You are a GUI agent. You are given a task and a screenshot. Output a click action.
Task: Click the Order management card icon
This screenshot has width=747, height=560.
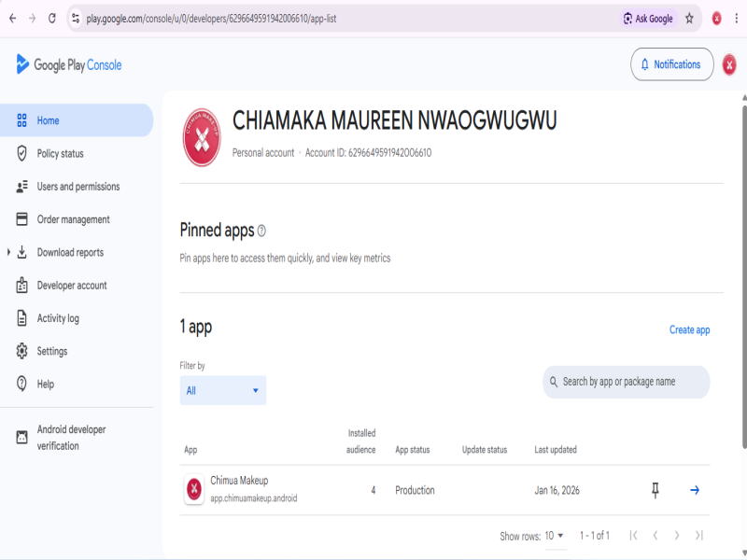(21, 219)
